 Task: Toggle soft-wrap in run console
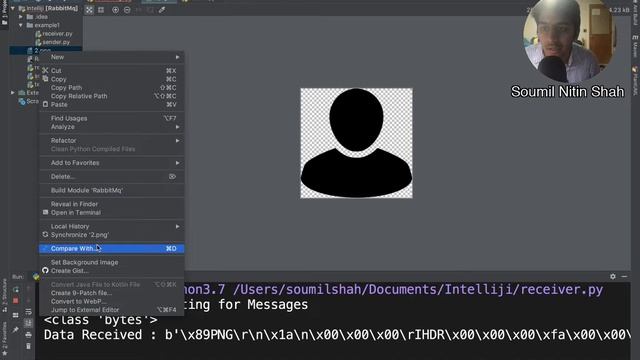28,312
